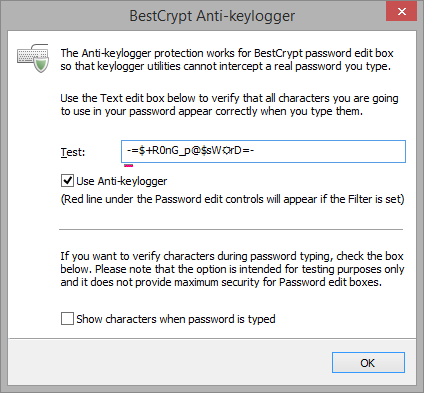Enable Show characters when password is typed

67,319
